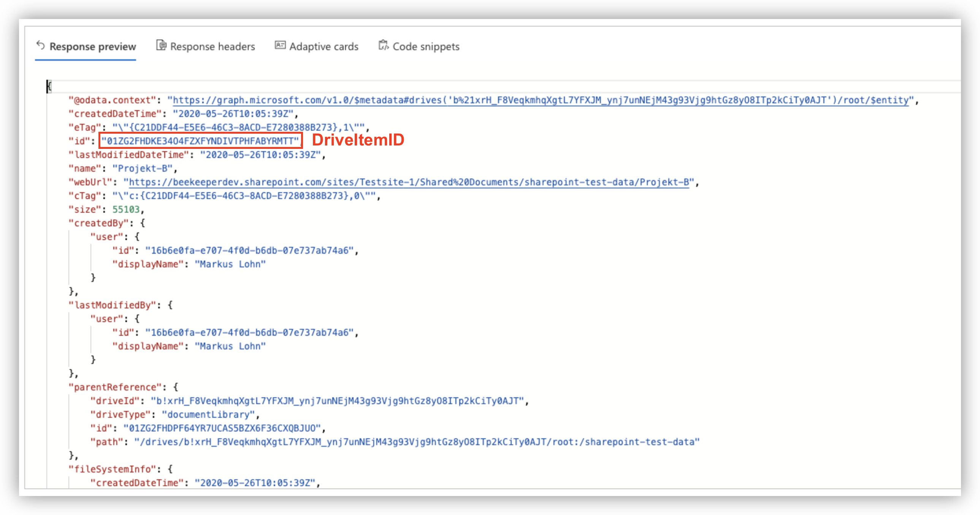Click the eTag value string
This screenshot has width=980, height=515.
pyautogui.click(x=239, y=127)
